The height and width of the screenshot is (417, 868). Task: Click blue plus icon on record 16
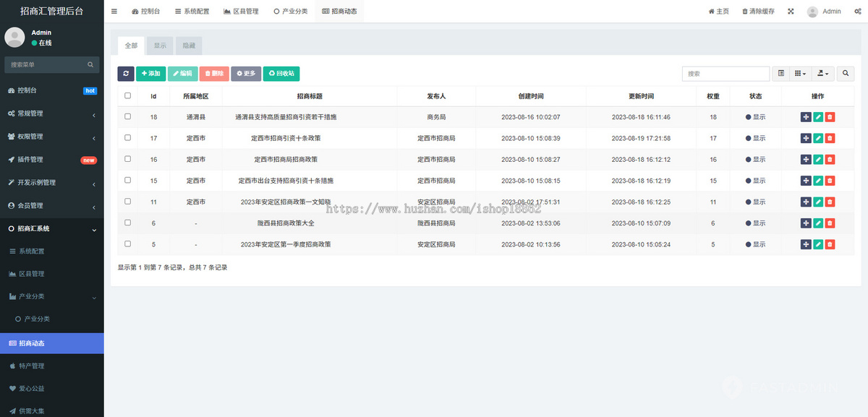pos(805,159)
